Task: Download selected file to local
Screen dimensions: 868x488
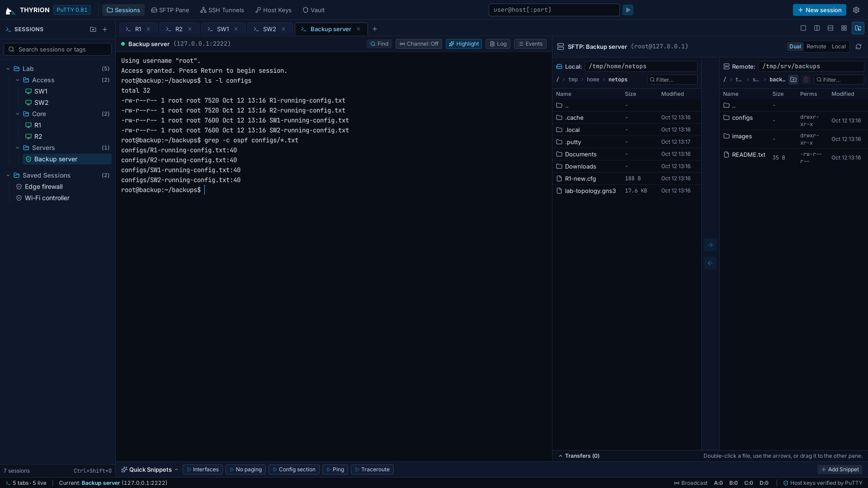Action: [x=710, y=263]
